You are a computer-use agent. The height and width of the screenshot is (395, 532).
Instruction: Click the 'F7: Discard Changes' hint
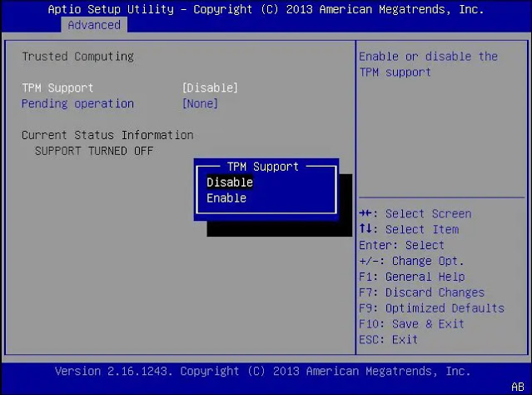[421, 292]
